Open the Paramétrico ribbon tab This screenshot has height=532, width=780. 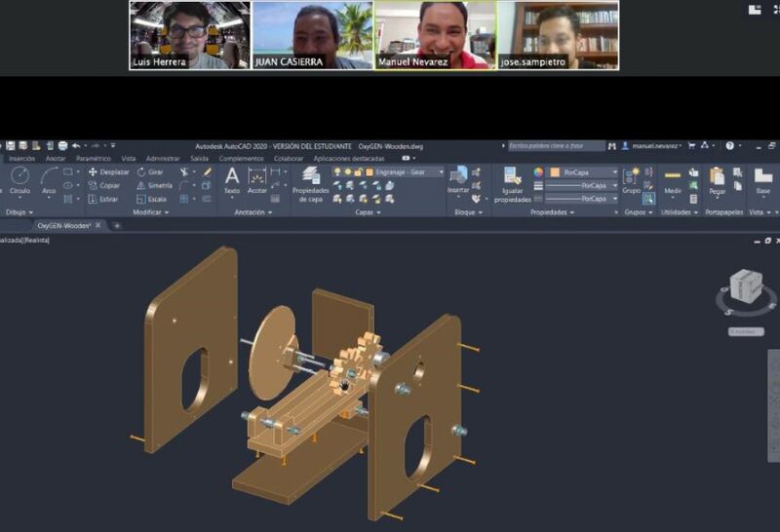click(x=94, y=159)
